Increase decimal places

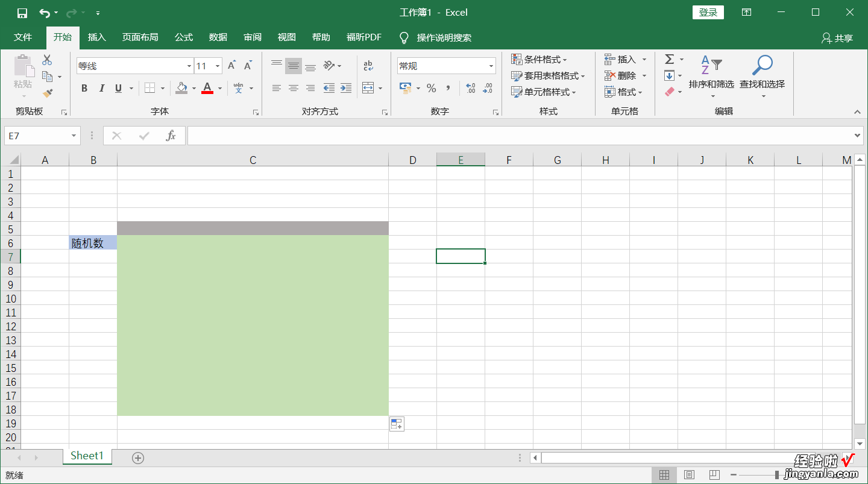pyautogui.click(x=471, y=88)
